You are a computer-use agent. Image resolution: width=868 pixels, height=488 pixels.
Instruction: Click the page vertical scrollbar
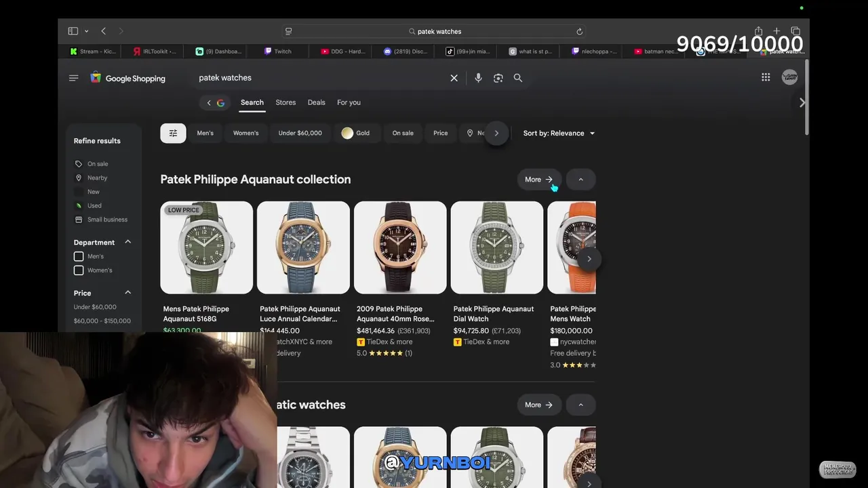pyautogui.click(x=806, y=98)
